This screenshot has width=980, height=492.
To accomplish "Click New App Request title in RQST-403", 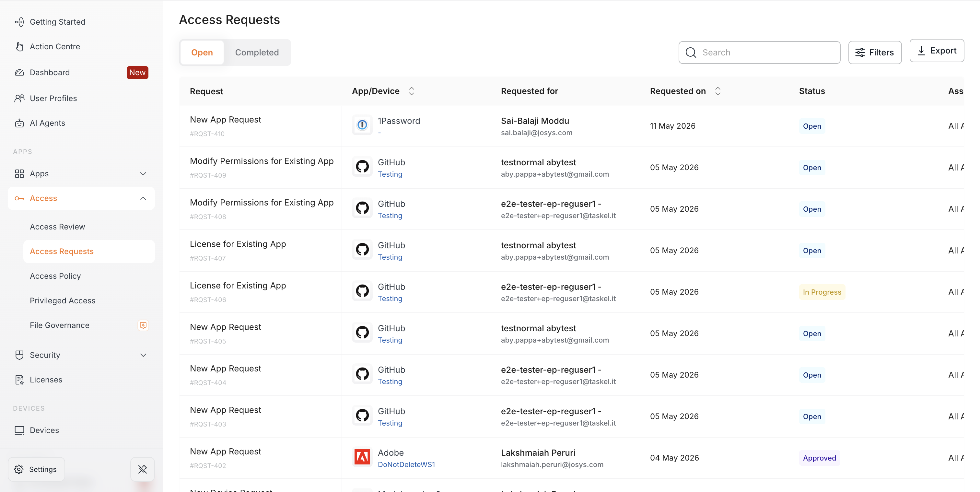I will [225, 410].
